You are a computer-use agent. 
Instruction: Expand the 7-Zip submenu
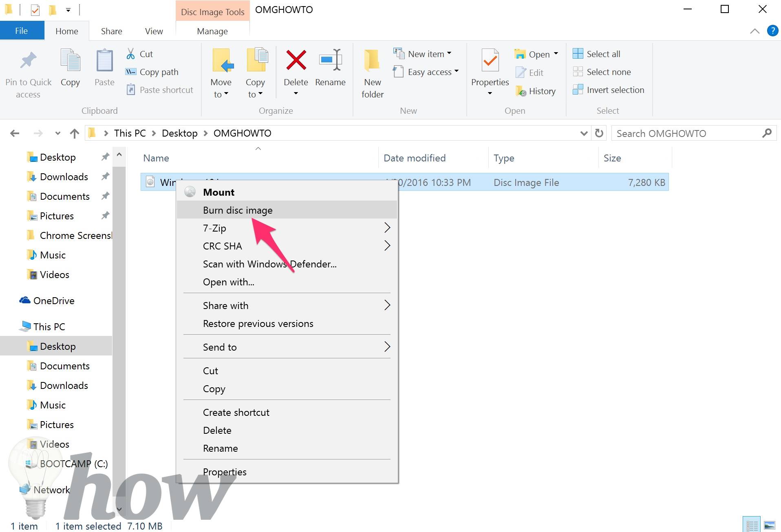point(287,228)
